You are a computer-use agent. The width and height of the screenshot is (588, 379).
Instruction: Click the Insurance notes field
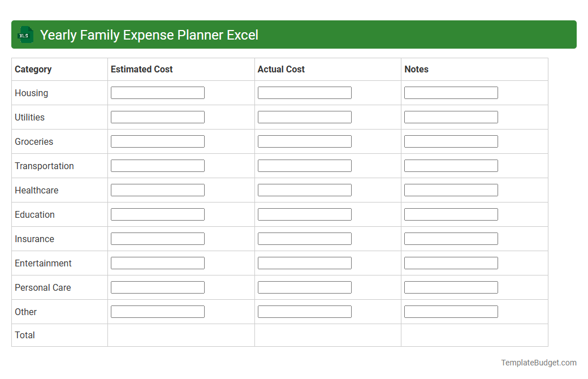pos(451,238)
